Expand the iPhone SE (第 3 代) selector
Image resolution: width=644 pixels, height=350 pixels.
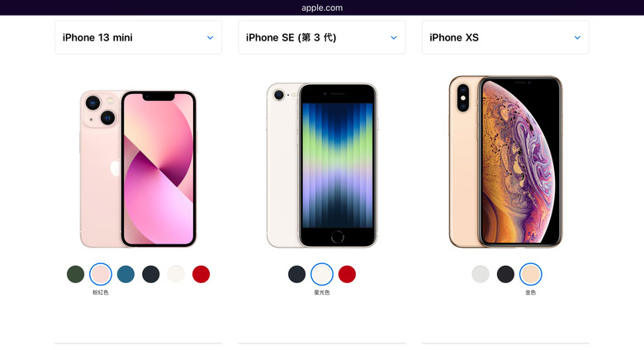pyautogui.click(x=322, y=37)
